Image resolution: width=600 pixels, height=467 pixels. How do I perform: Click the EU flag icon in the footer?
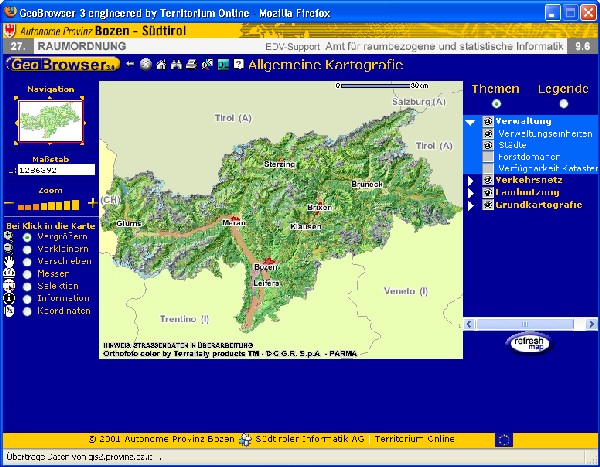click(x=504, y=439)
